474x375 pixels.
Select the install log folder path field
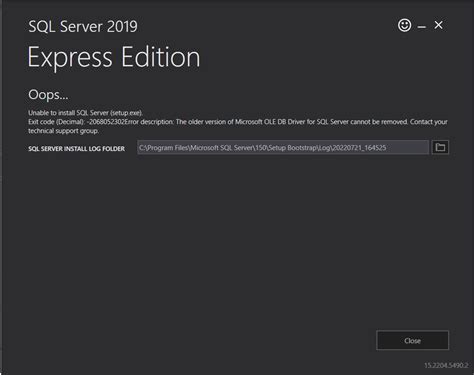(283, 147)
